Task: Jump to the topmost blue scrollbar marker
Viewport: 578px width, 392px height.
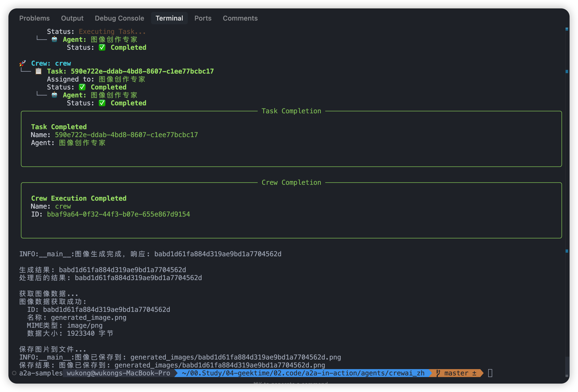Action: (567, 29)
